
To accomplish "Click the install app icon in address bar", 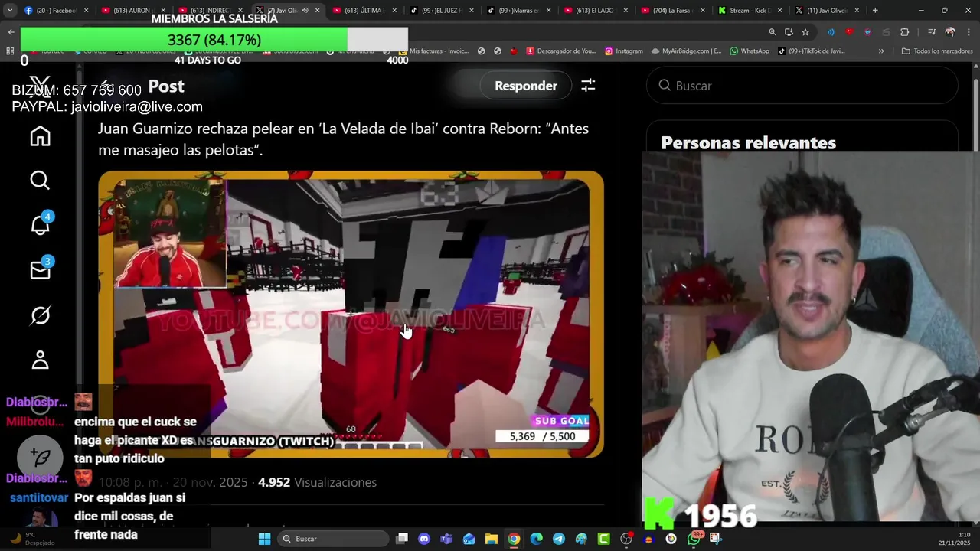I will point(789,32).
